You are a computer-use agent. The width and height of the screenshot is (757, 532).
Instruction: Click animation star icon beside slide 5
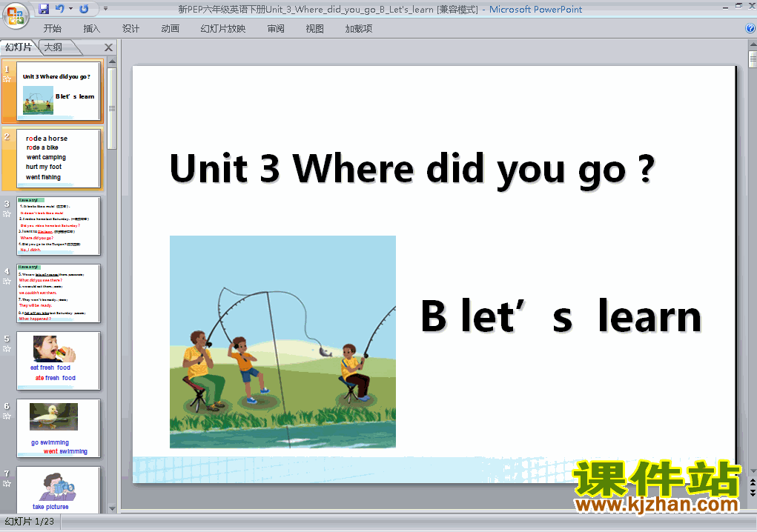click(7, 349)
